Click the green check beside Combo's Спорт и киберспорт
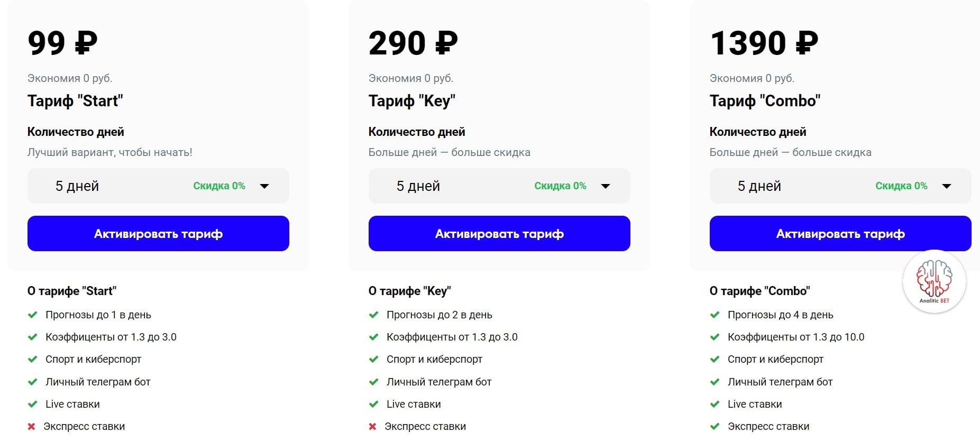Image resolution: width=980 pixels, height=441 pixels. click(715, 359)
